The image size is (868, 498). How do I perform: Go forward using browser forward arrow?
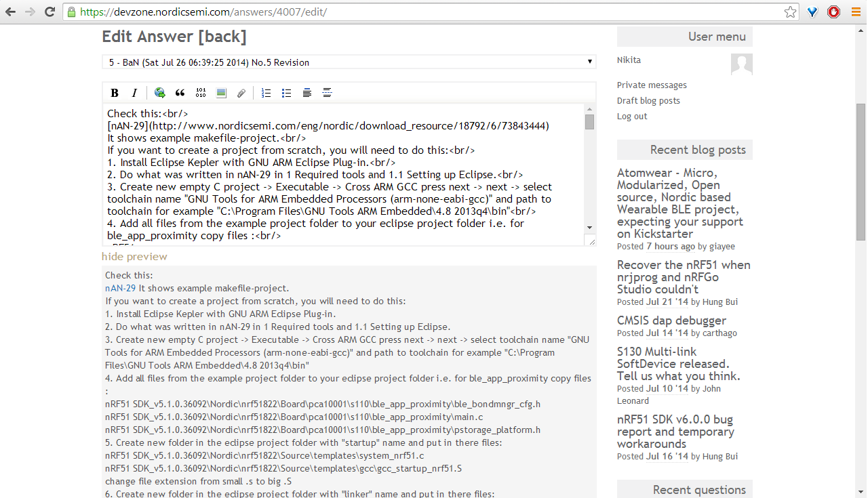(x=30, y=12)
